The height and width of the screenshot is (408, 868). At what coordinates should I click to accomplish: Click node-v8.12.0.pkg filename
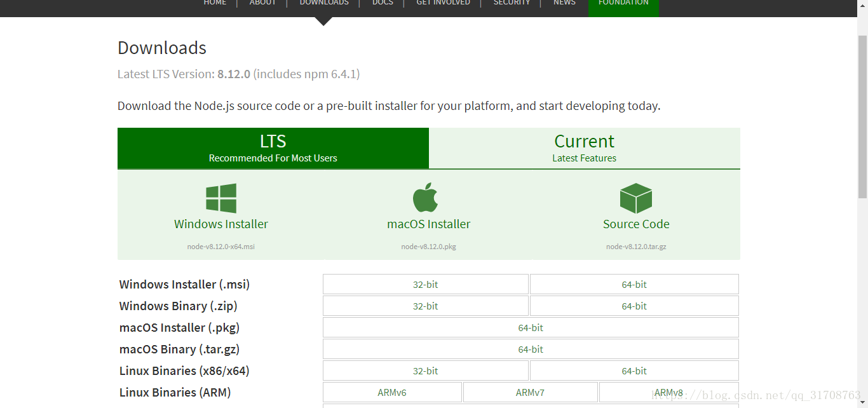pos(429,247)
